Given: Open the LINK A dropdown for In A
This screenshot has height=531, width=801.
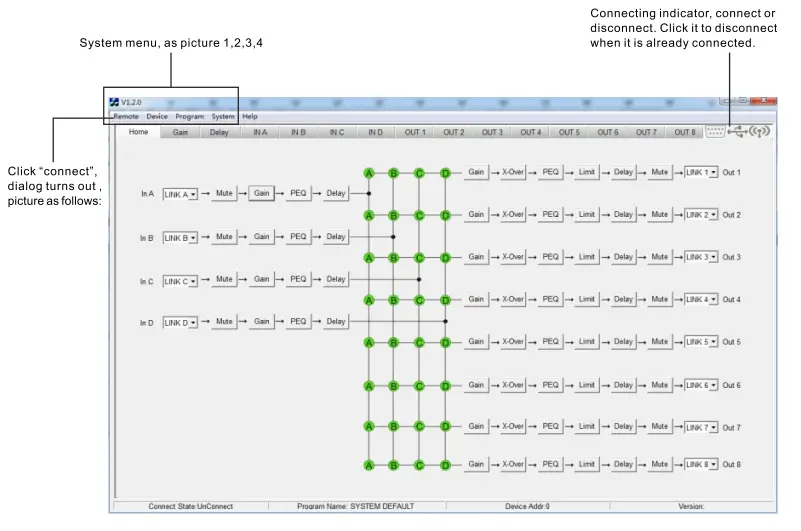Looking at the screenshot, I should click(180, 195).
